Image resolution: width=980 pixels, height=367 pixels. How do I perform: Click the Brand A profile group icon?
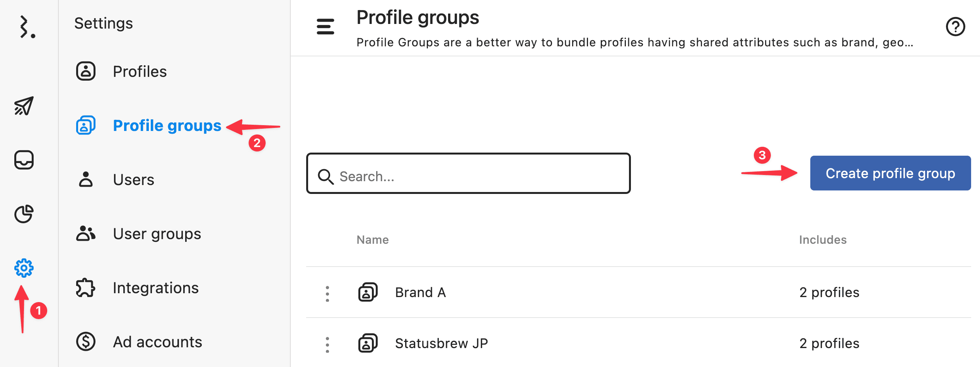[x=368, y=292]
